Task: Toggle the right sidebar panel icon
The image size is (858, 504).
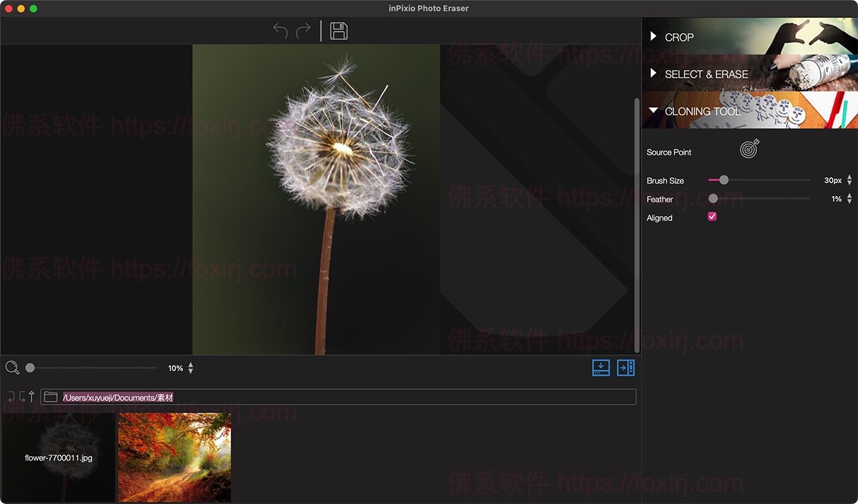Action: (626, 367)
